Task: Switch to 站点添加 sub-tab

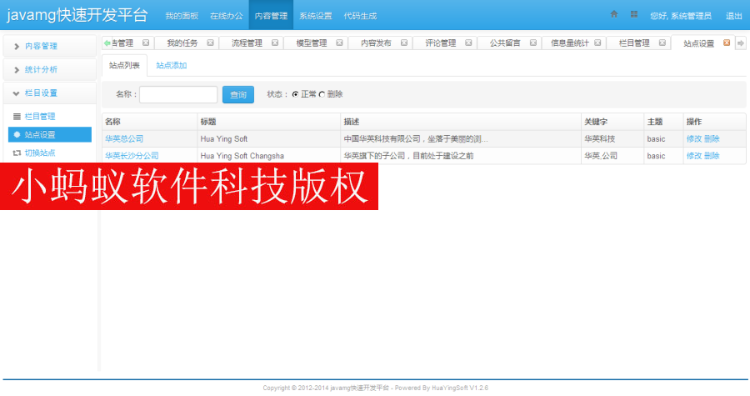Action: (x=171, y=65)
